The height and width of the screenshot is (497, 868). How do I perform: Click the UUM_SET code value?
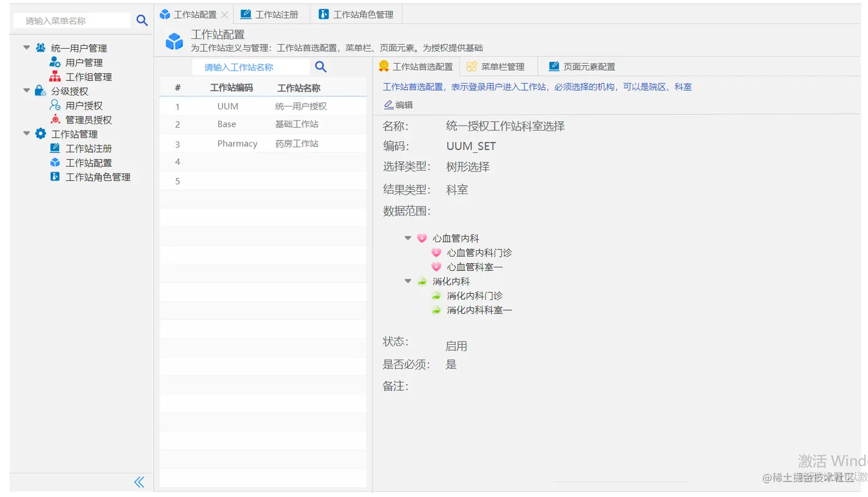click(471, 146)
